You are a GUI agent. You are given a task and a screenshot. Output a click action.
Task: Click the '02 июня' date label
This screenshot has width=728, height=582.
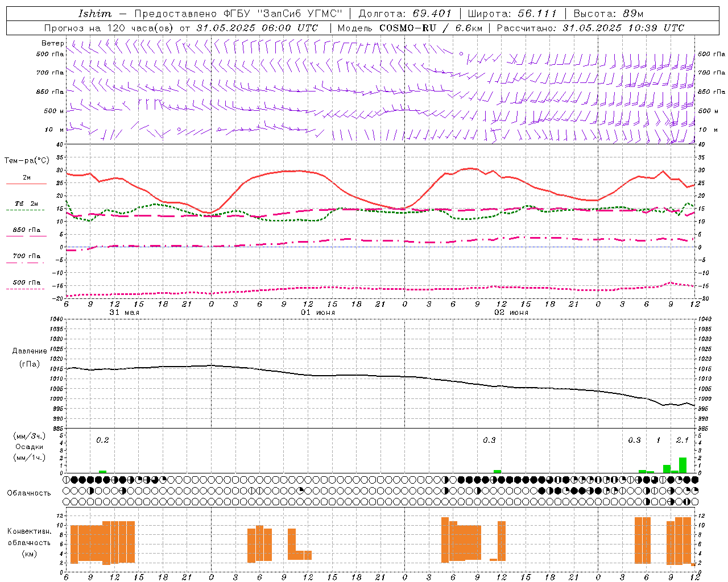tap(511, 312)
